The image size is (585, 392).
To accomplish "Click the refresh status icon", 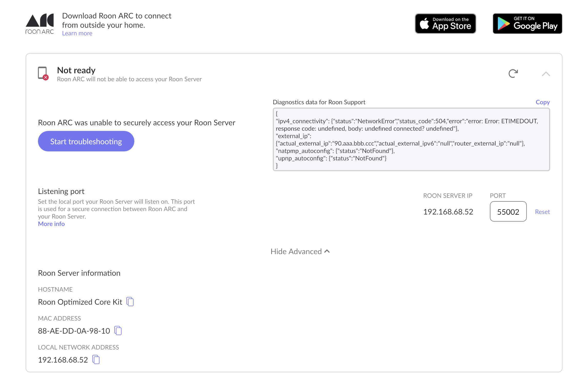I will [513, 74].
